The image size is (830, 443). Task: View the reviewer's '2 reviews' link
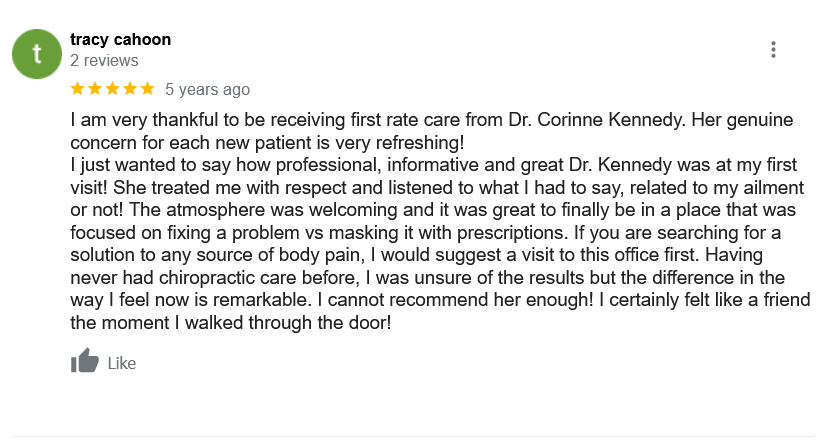[104, 60]
